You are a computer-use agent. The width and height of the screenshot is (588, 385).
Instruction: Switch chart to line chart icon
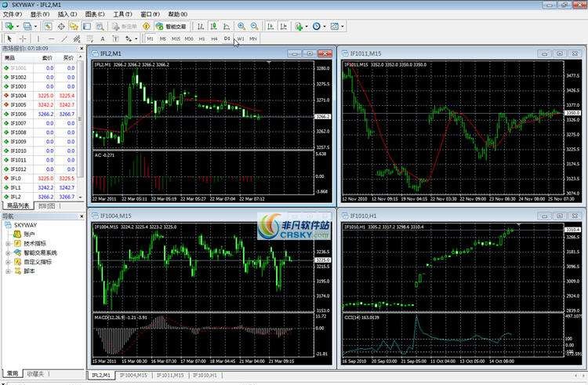226,26
